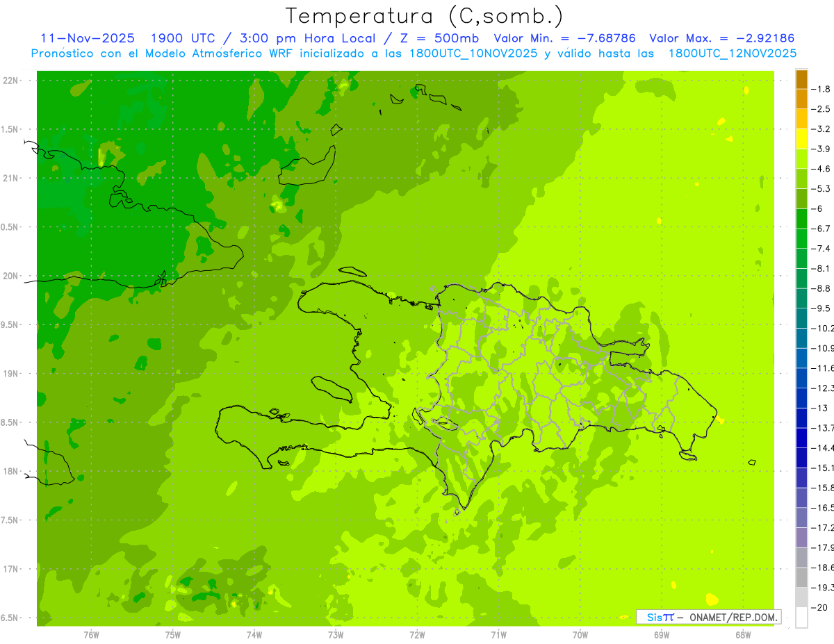Click '3:00 pm Hora Local' text
The height and width of the screenshot is (644, 834).
309,38
